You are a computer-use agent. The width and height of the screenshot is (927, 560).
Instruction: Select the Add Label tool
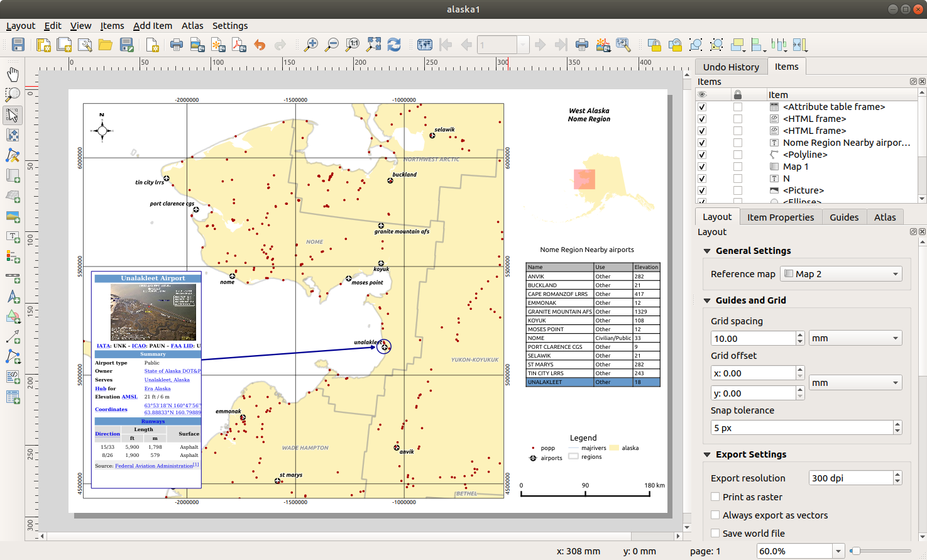tap(13, 236)
